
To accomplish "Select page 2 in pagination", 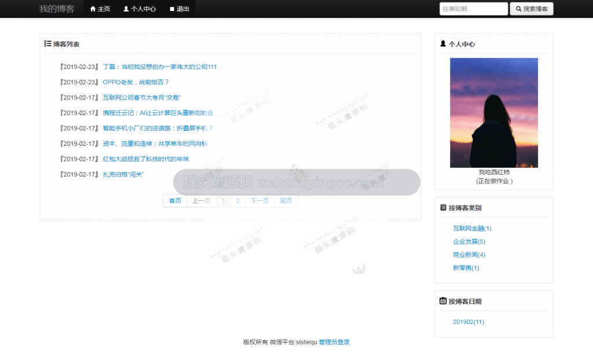I will [x=237, y=201].
